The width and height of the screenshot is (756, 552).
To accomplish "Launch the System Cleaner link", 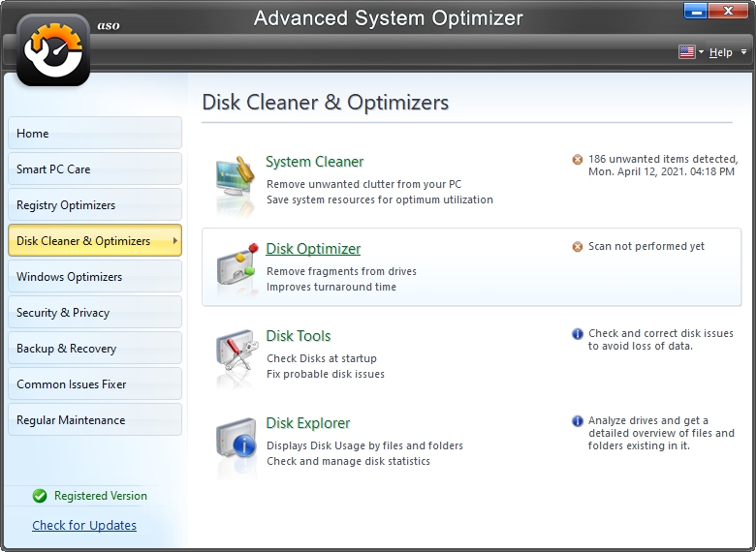I will tap(315, 162).
